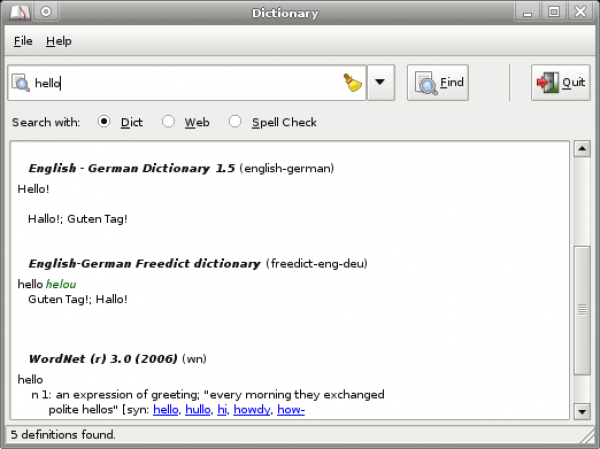600x449 pixels.
Task: Click '5 definitions found.' status text
Action: tap(63, 434)
